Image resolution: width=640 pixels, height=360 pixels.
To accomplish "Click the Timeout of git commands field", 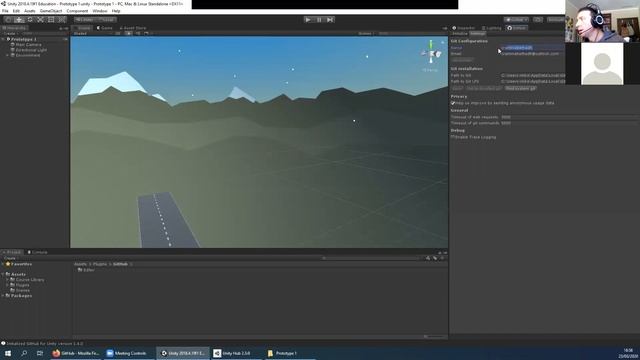I will 569,123.
